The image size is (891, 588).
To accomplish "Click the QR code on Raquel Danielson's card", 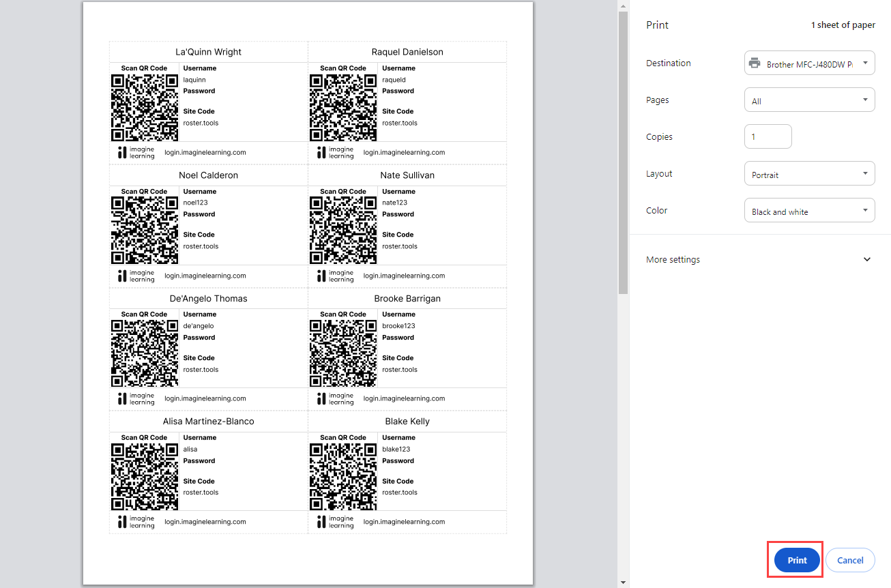I will click(342, 107).
